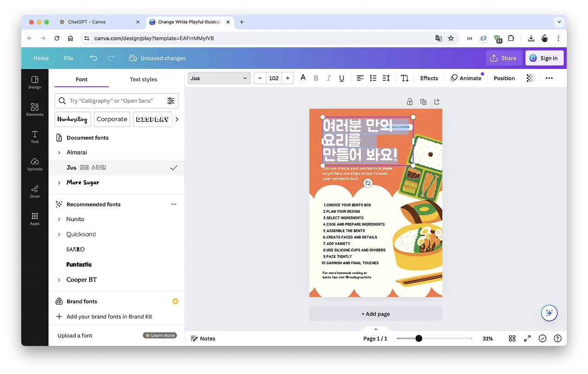Viewport: 588px width, 374px height.
Task: Open the Jua font family dropdown
Action: pos(219,78)
